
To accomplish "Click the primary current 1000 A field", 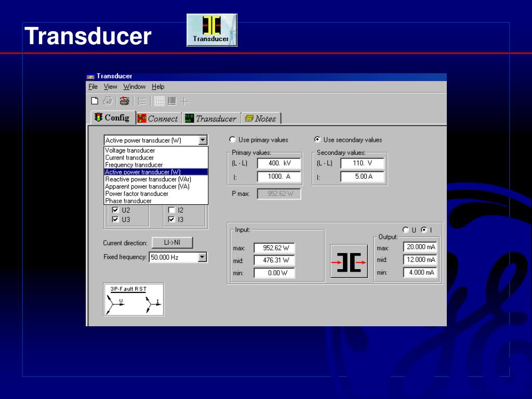I will coord(279,177).
